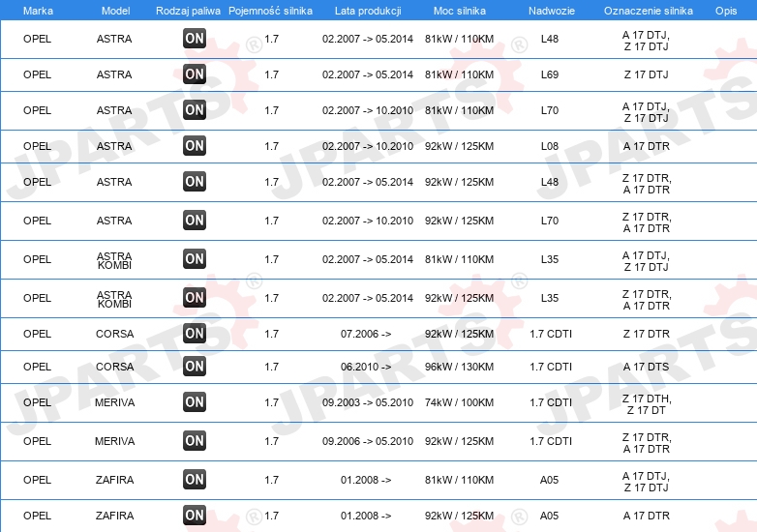Click the Model column header
Screen dimensions: 757x532
[x=115, y=11]
